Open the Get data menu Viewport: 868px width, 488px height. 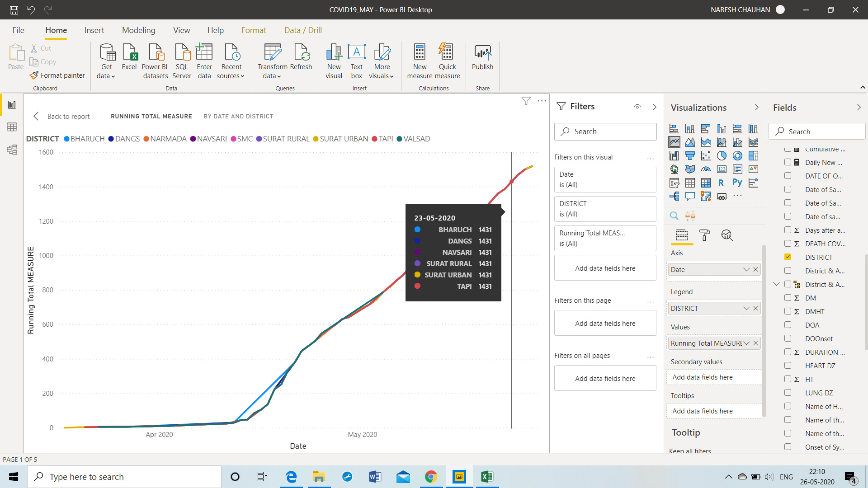[107, 61]
